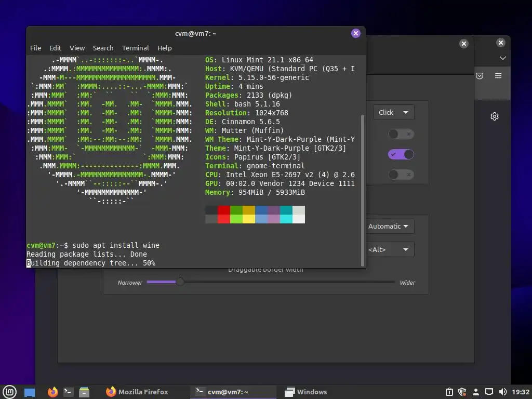Open the Firefox hamburger application menu

(498, 76)
